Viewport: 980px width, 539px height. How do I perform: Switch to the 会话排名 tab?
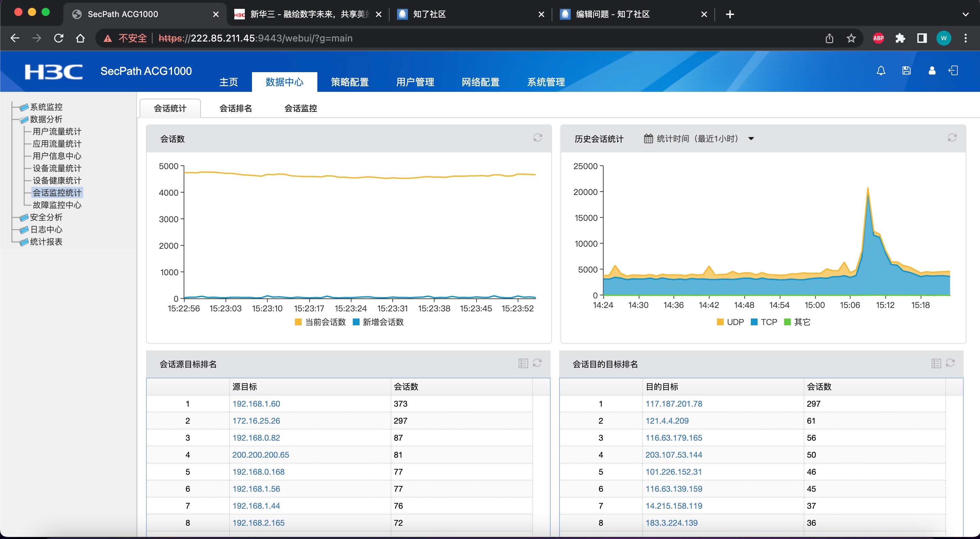236,108
